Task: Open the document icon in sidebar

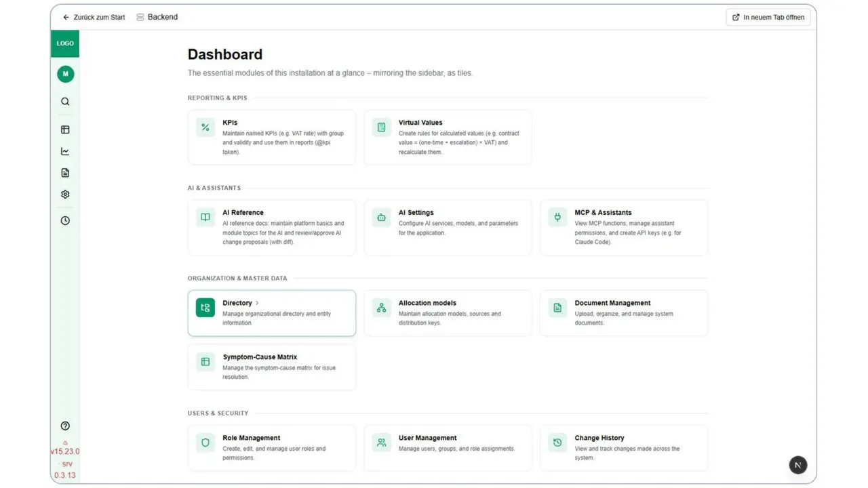Action: [65, 173]
